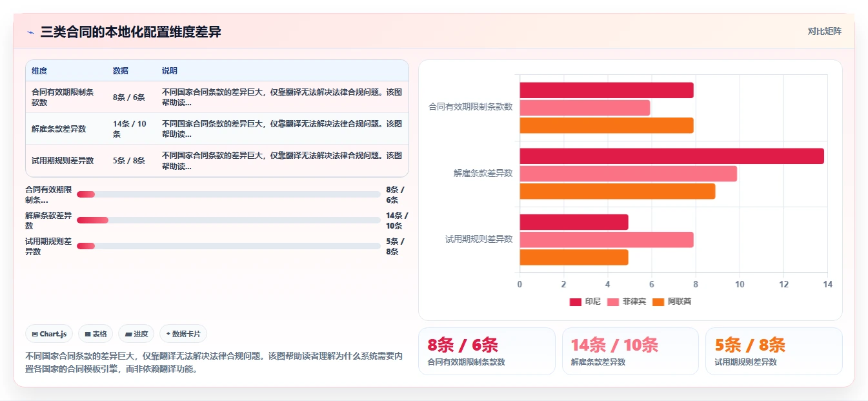Click the 菲律宾 bar for 试用期规则差异数
This screenshot has height=401, width=868.
(x=607, y=240)
